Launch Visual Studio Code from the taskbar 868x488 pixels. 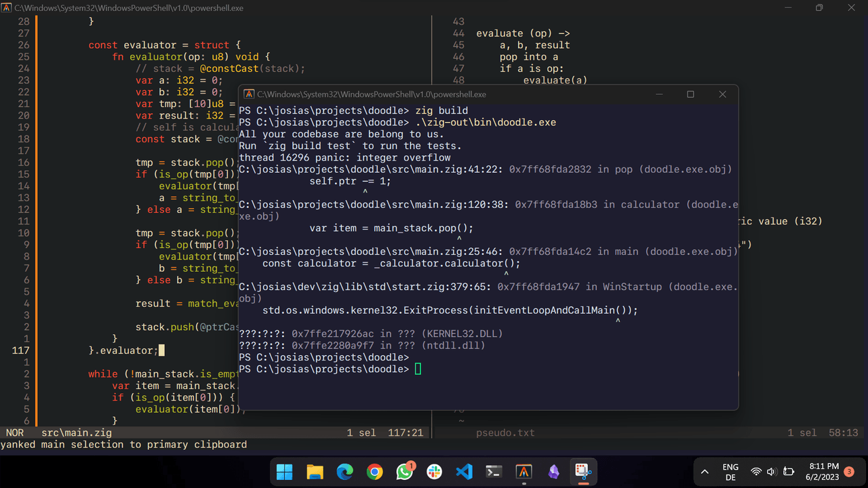[x=465, y=472]
